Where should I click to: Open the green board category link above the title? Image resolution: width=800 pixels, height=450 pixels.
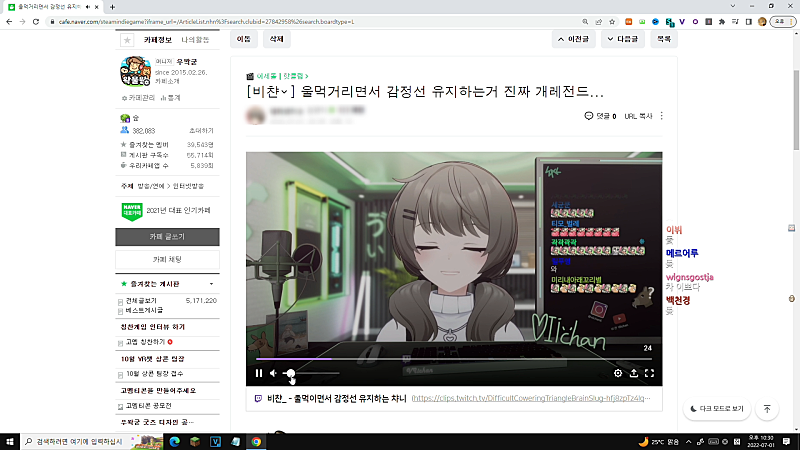[x=282, y=76]
